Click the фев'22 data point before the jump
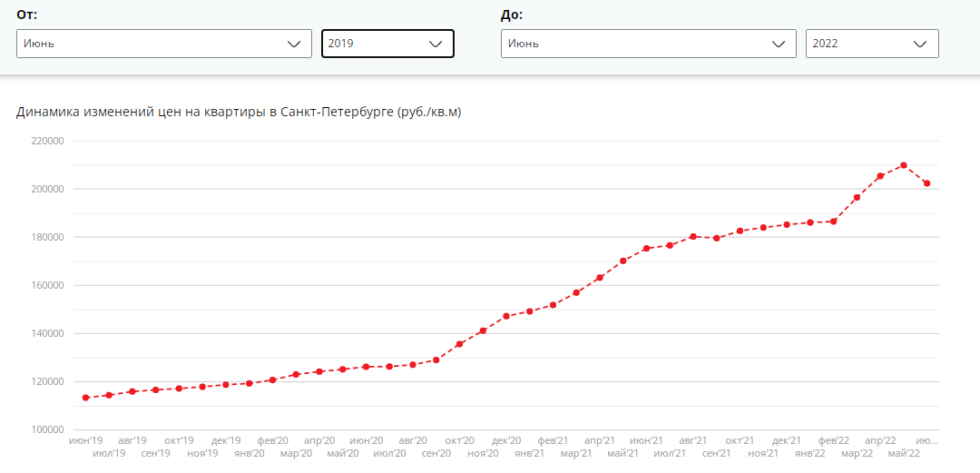This screenshot has height=473, width=980. click(x=833, y=222)
